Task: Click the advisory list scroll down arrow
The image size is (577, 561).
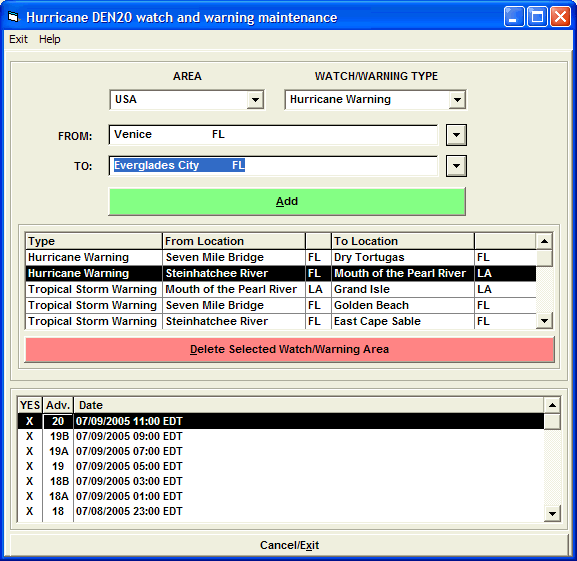Action: coord(552,514)
